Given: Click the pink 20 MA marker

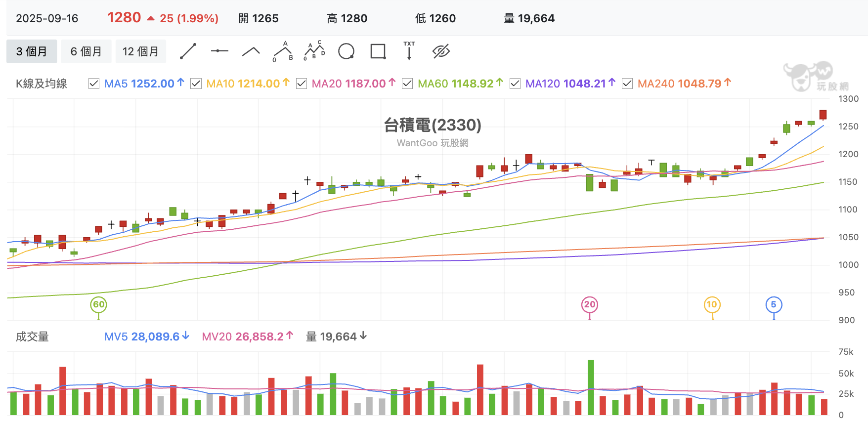Looking at the screenshot, I should click(590, 304).
